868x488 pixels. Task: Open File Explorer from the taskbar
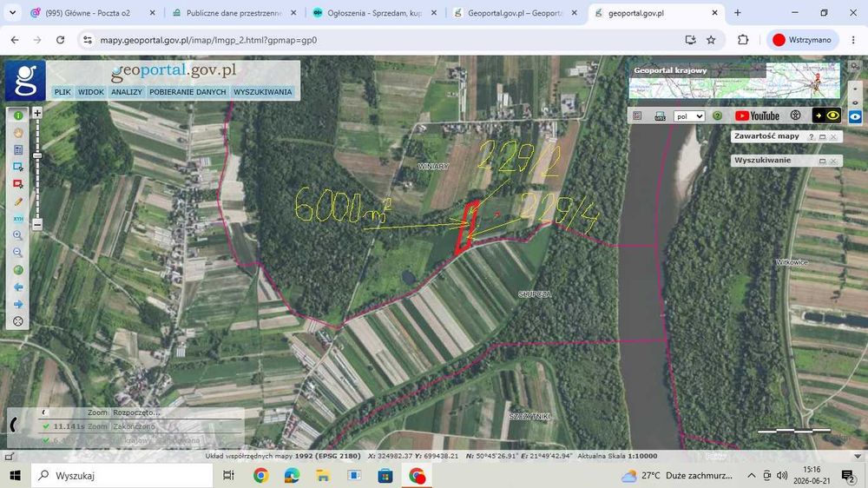pyautogui.click(x=323, y=475)
